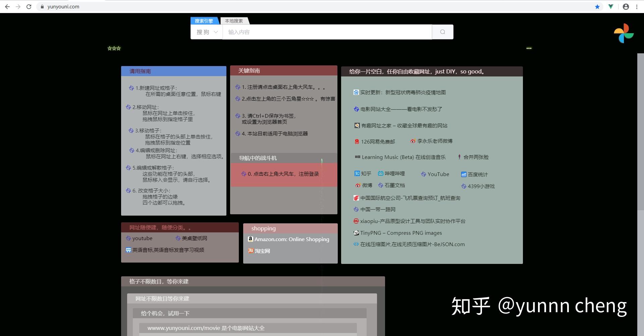Click the 知乎 icon link

[363, 173]
